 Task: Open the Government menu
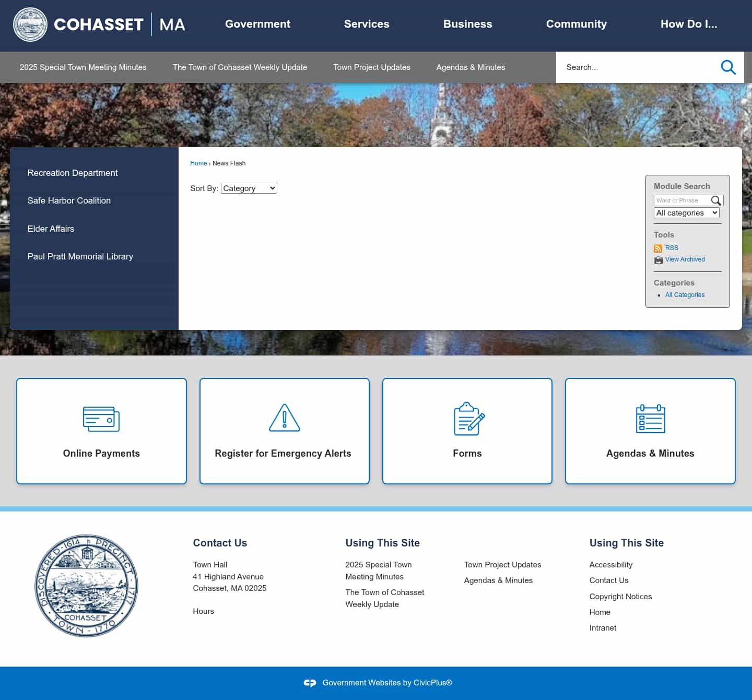point(257,24)
